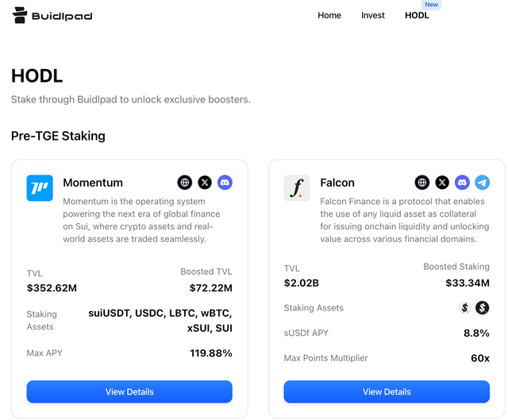Click the Falcon project logo
The height and width of the screenshot is (420, 508).
297,188
